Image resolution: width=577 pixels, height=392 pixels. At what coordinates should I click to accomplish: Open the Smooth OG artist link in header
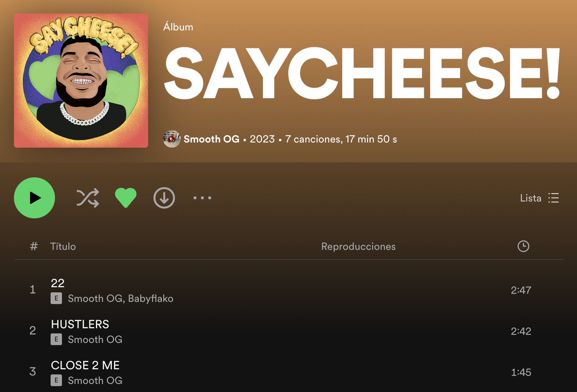(211, 139)
